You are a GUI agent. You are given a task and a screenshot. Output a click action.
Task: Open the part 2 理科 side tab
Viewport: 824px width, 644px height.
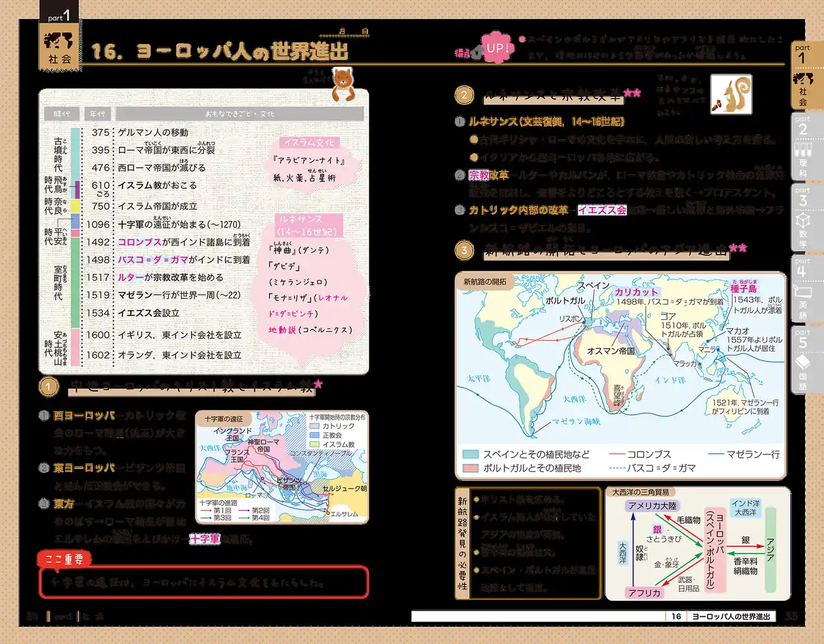coord(803,147)
